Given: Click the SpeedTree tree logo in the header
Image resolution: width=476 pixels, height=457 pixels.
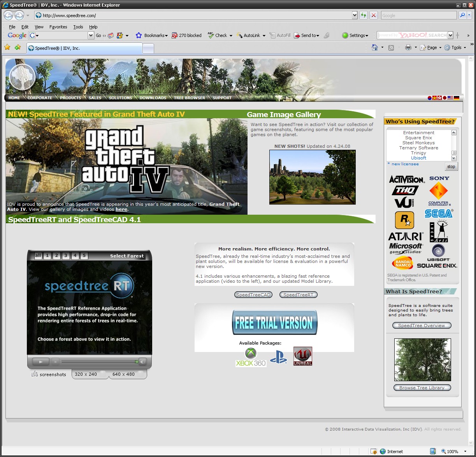Looking at the screenshot, I should 22,77.
